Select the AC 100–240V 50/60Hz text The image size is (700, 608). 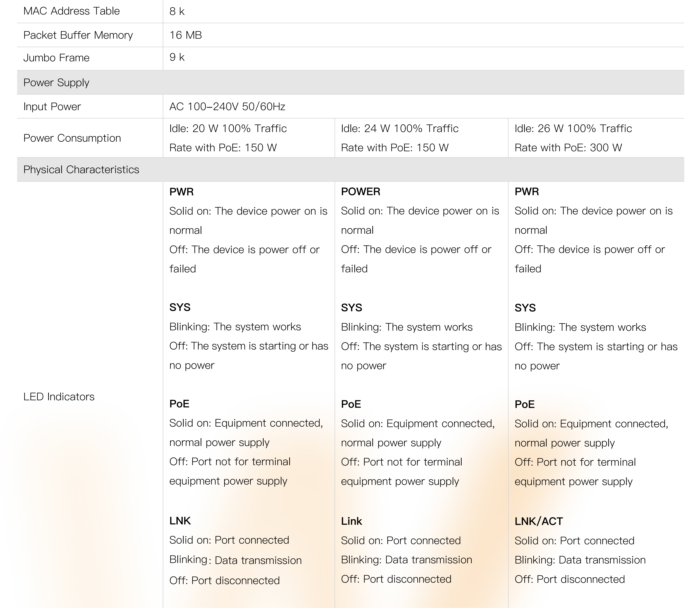coord(227,107)
